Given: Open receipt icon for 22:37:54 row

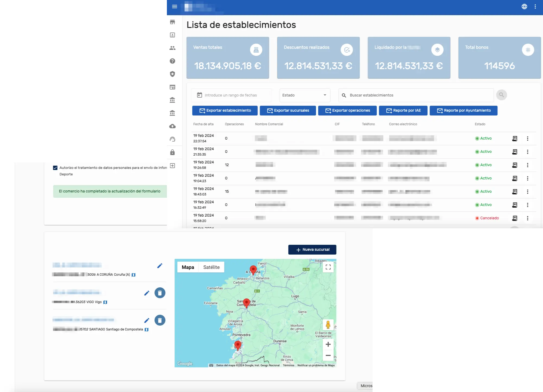Looking at the screenshot, I should (x=515, y=139).
